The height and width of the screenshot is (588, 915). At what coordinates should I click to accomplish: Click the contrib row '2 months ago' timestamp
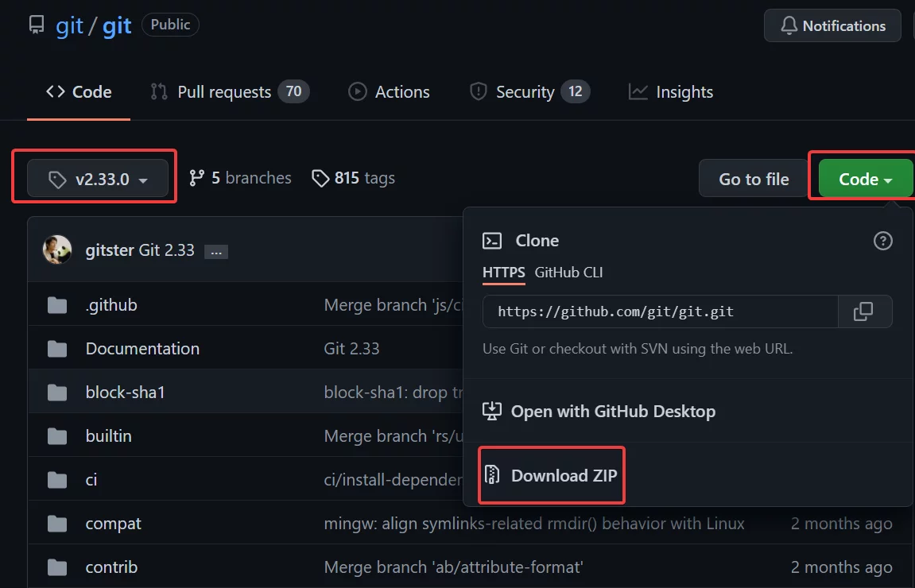(842, 567)
